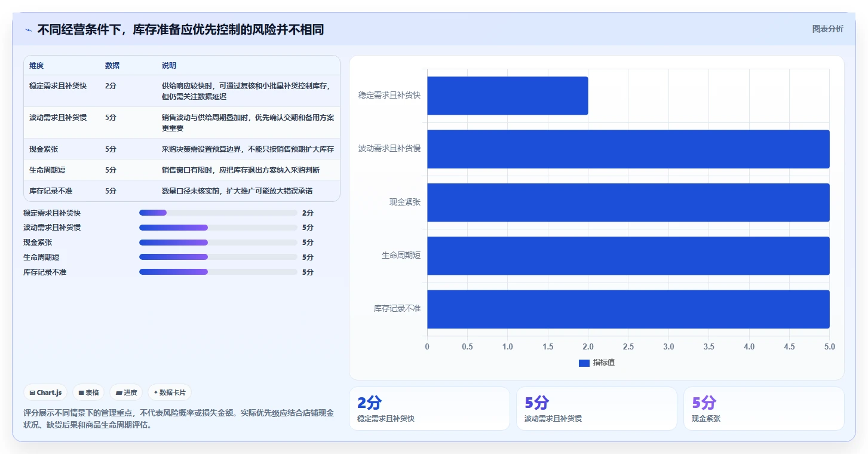Click the 图表分析 label in header
The width and height of the screenshot is (868, 454).
(827, 29)
